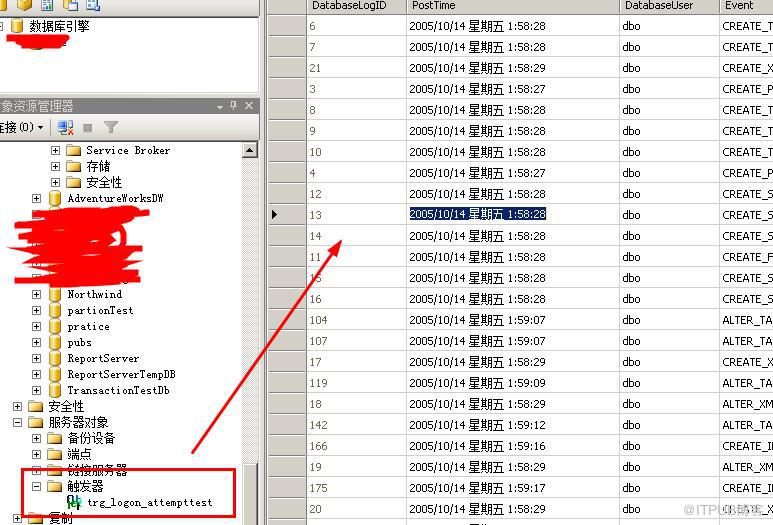The height and width of the screenshot is (525, 773).
Task: Collapse the 触发器 node
Action: coord(36,487)
